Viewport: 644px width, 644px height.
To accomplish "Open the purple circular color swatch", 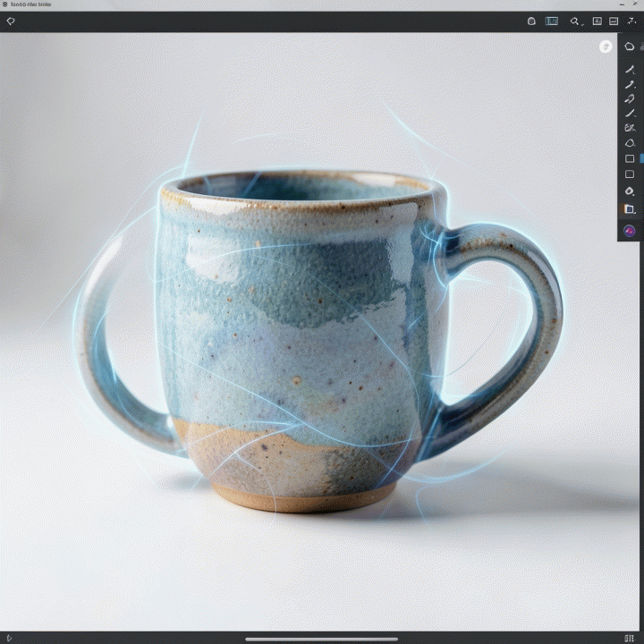I will tap(630, 231).
